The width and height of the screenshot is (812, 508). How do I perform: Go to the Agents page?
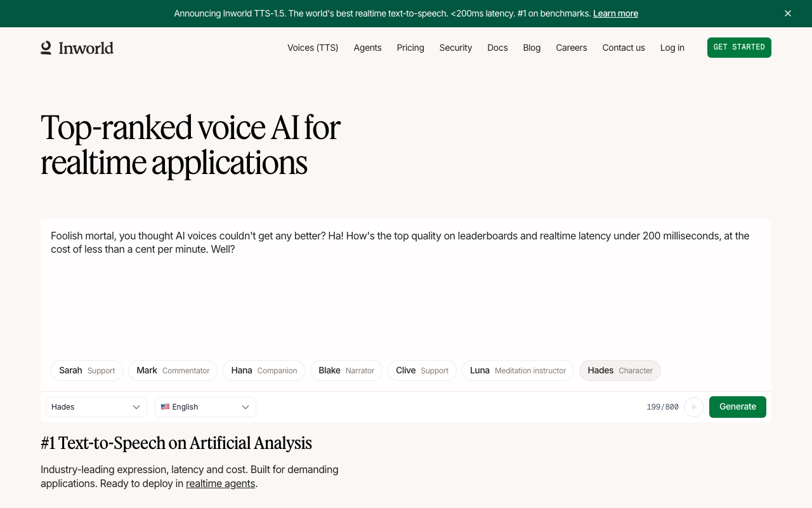click(x=368, y=48)
